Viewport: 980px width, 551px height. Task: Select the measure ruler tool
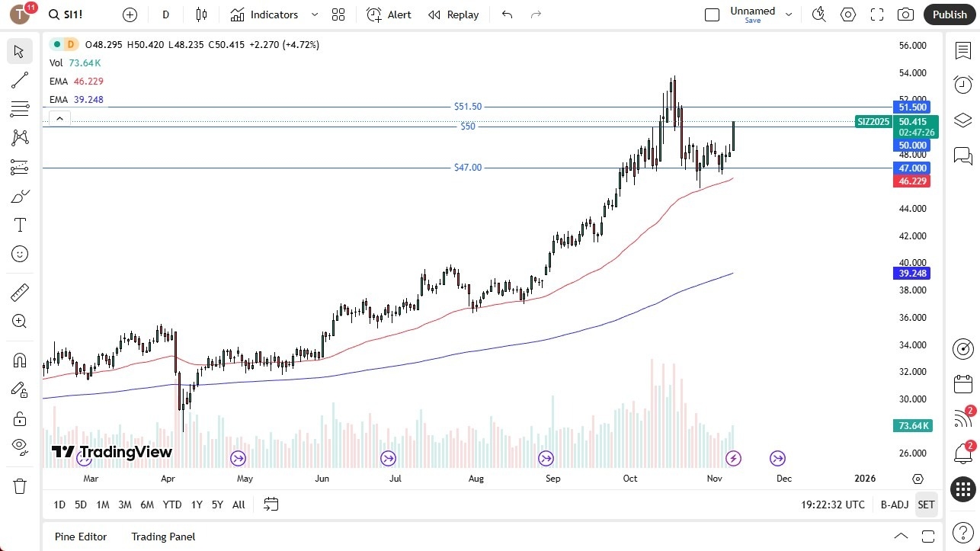[19, 291]
